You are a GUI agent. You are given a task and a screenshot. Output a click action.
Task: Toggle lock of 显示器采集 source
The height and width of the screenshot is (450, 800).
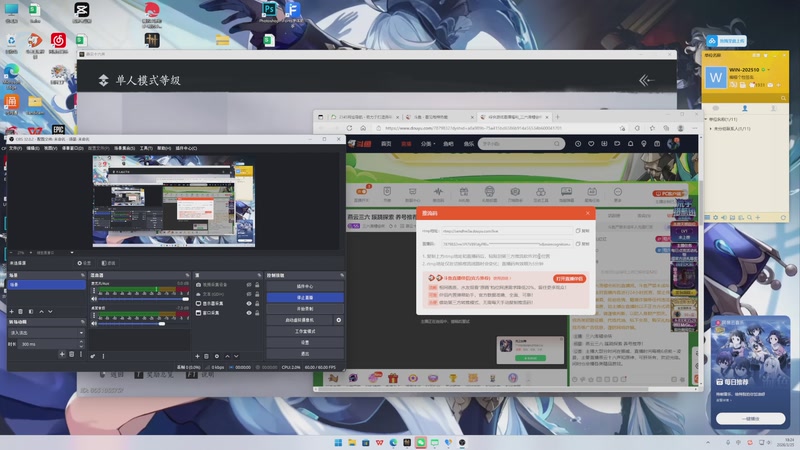tap(257, 304)
